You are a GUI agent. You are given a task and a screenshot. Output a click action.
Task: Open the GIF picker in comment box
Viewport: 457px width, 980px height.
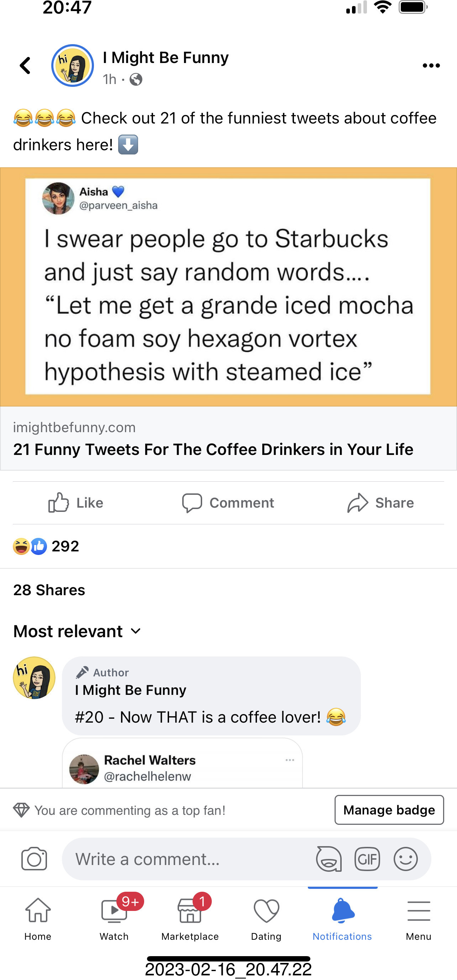[x=367, y=859]
